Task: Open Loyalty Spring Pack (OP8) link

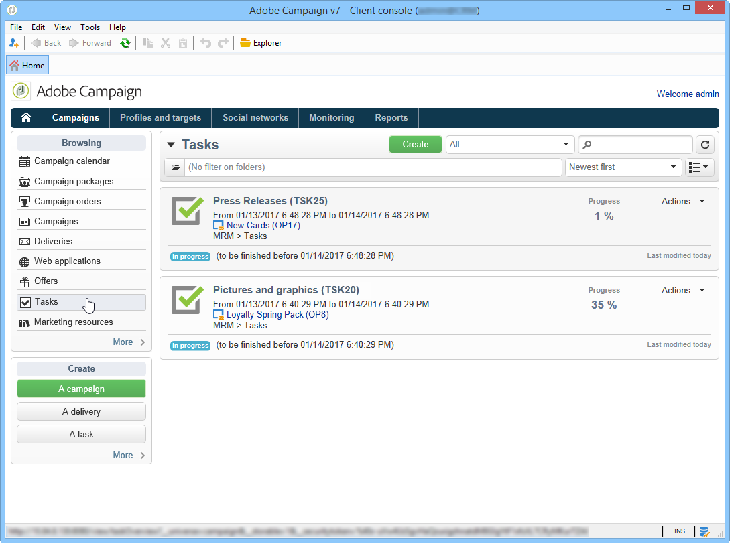Action: 277,315
